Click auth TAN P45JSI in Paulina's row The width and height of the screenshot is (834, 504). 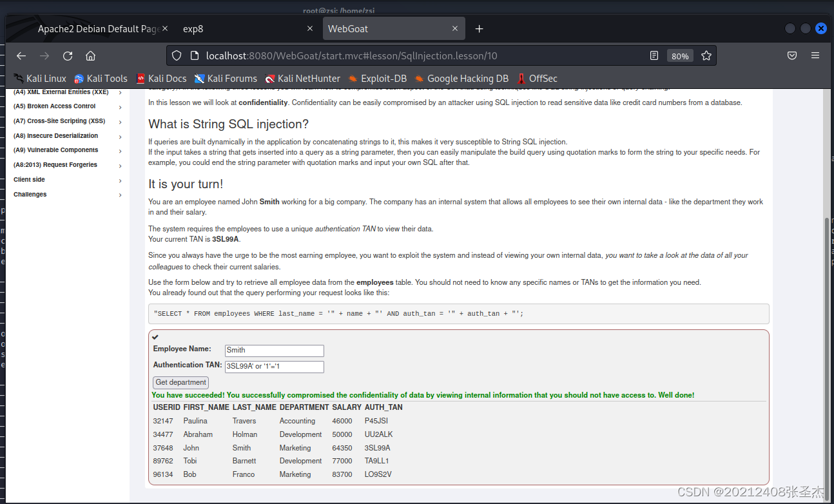(x=376, y=421)
